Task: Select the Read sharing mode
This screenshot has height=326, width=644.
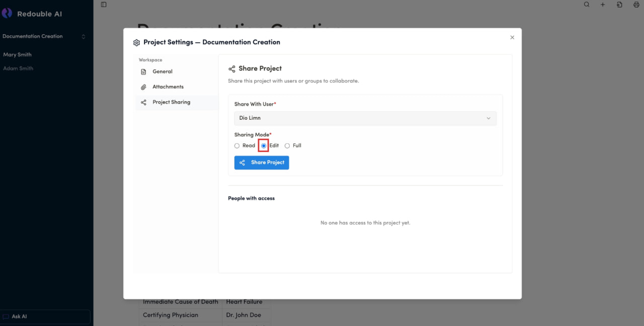Action: (x=237, y=146)
